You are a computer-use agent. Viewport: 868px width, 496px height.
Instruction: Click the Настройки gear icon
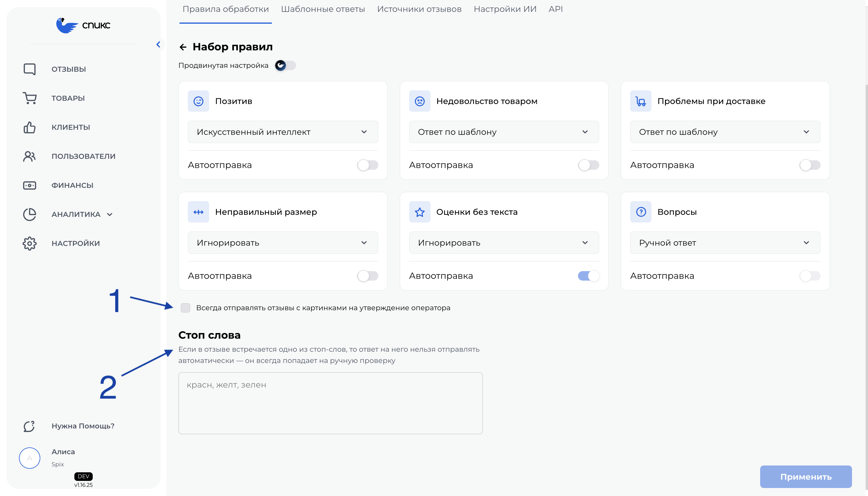point(30,243)
